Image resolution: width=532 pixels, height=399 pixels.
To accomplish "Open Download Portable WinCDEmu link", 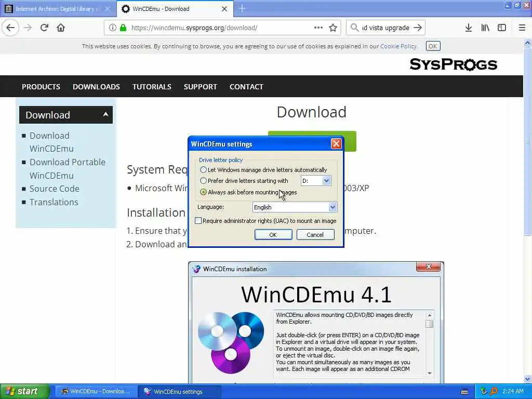I will (x=67, y=169).
